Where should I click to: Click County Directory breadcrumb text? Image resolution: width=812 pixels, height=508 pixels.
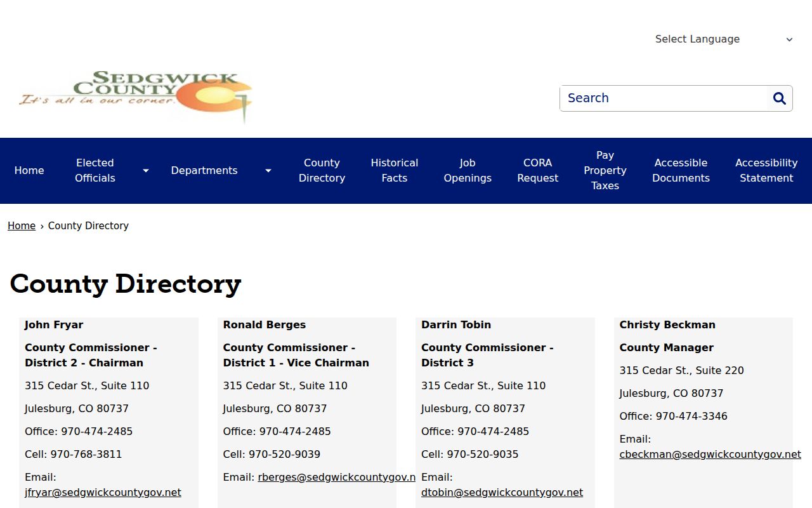(x=88, y=226)
